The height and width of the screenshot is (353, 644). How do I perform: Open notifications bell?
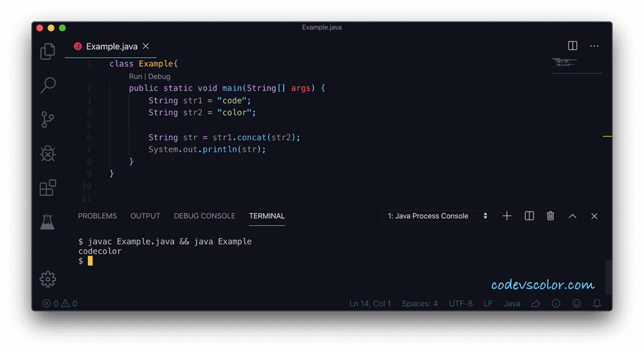click(597, 303)
